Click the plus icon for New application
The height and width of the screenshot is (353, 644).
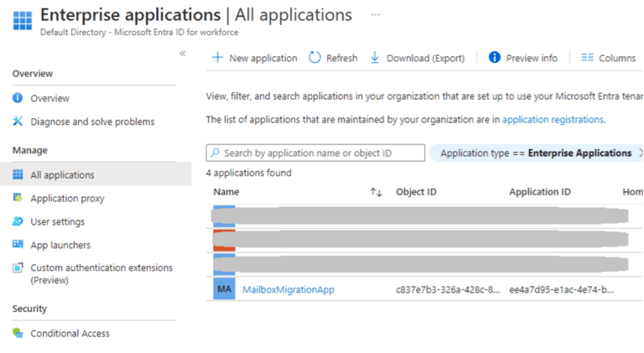(217, 58)
